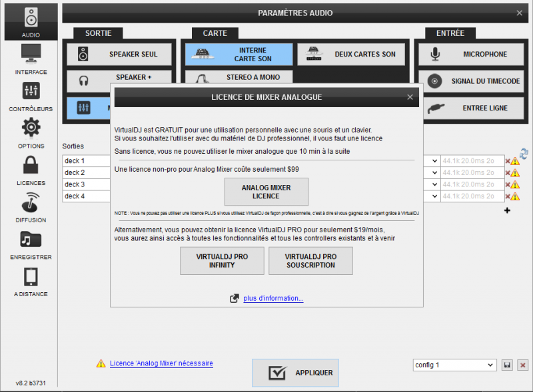This screenshot has width=533, height=392.
Task: Click the warning triangle on deck 4 row
Action: click(x=515, y=196)
